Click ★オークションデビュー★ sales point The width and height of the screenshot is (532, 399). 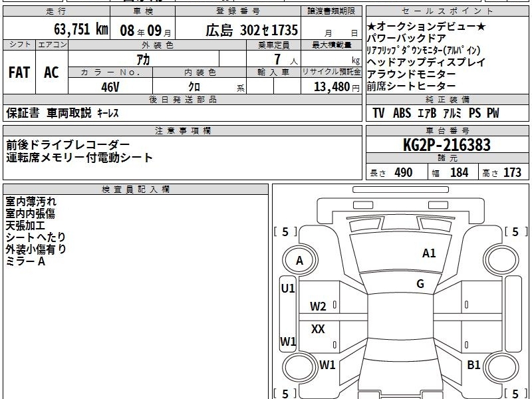point(426,26)
